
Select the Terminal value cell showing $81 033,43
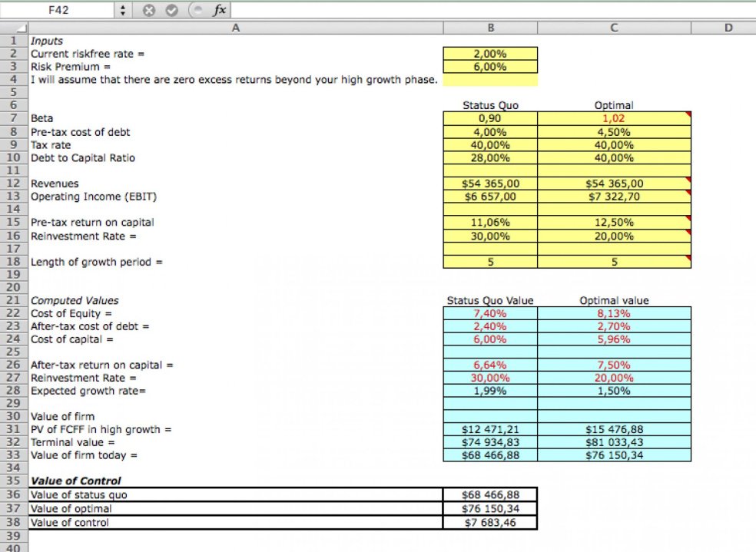click(x=613, y=442)
